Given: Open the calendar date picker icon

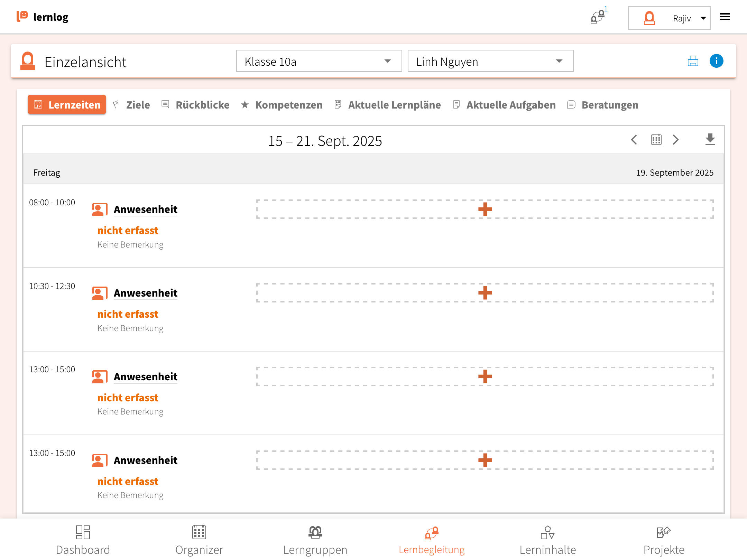Looking at the screenshot, I should 656,140.
